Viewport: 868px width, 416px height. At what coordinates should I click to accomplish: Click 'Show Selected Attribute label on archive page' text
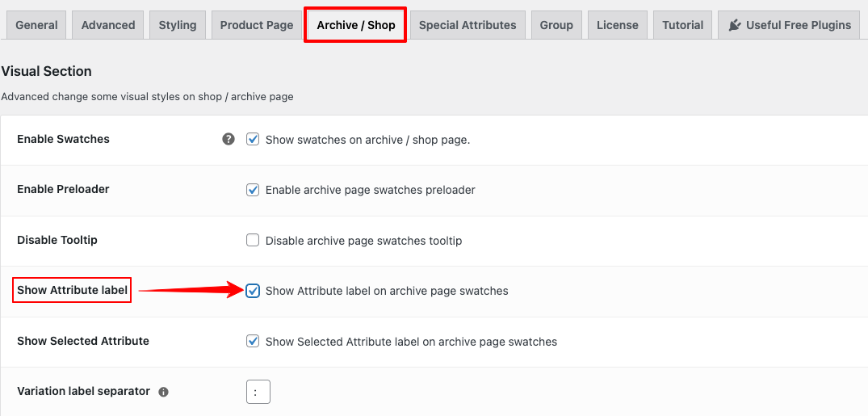[x=411, y=342]
